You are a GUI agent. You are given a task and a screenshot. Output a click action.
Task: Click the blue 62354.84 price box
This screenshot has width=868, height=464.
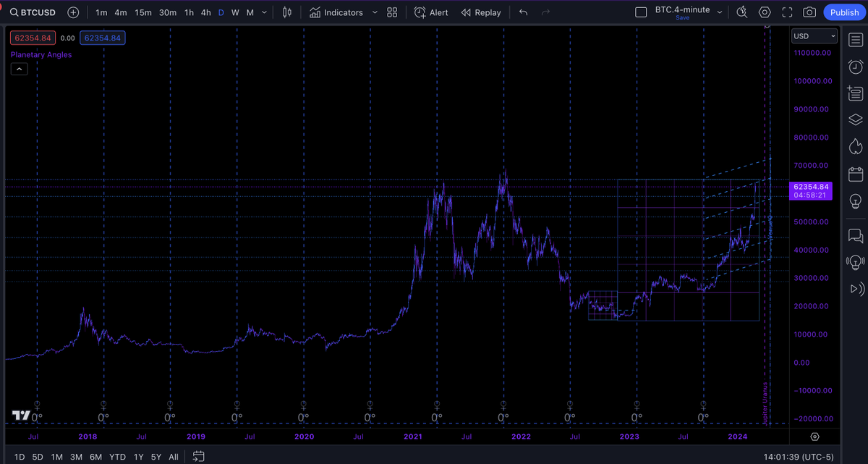click(x=102, y=38)
